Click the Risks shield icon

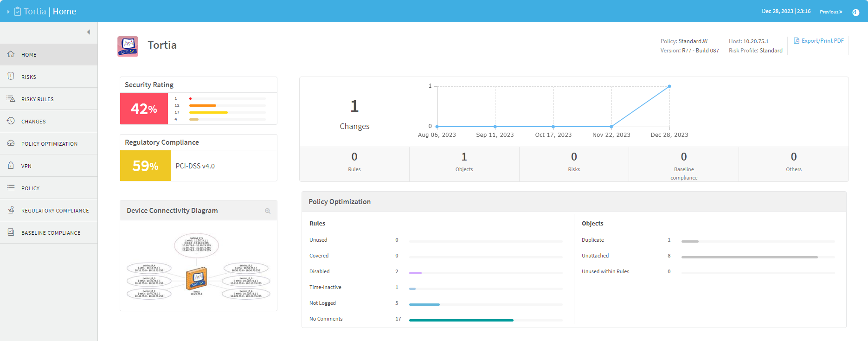pos(11,77)
